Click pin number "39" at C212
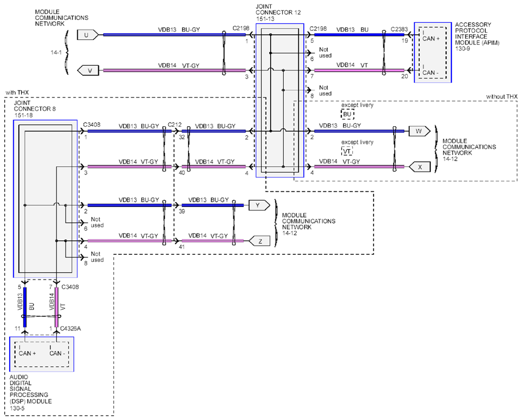The width and height of the screenshot is (522, 420). [182, 211]
